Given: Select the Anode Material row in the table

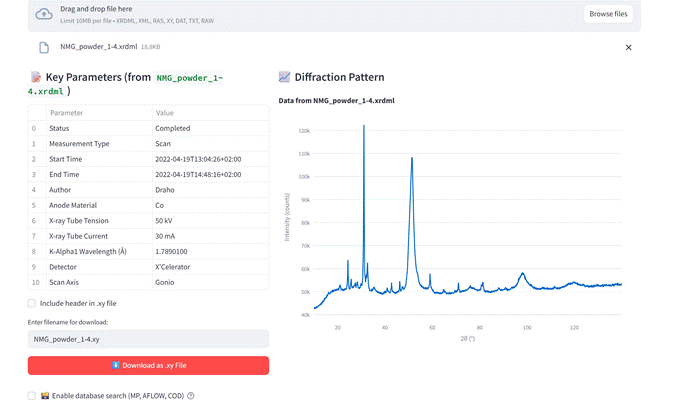Looking at the screenshot, I should [x=97, y=205].
